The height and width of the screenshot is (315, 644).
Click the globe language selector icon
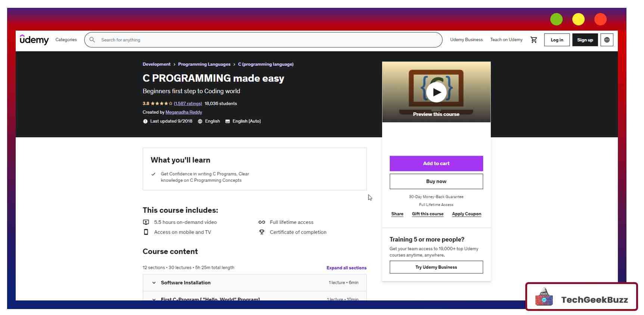[607, 40]
